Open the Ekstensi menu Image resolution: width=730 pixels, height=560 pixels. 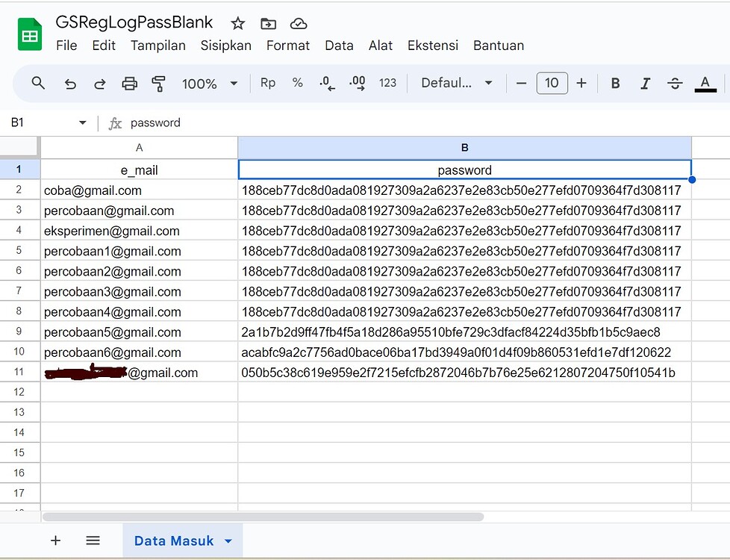[433, 46]
